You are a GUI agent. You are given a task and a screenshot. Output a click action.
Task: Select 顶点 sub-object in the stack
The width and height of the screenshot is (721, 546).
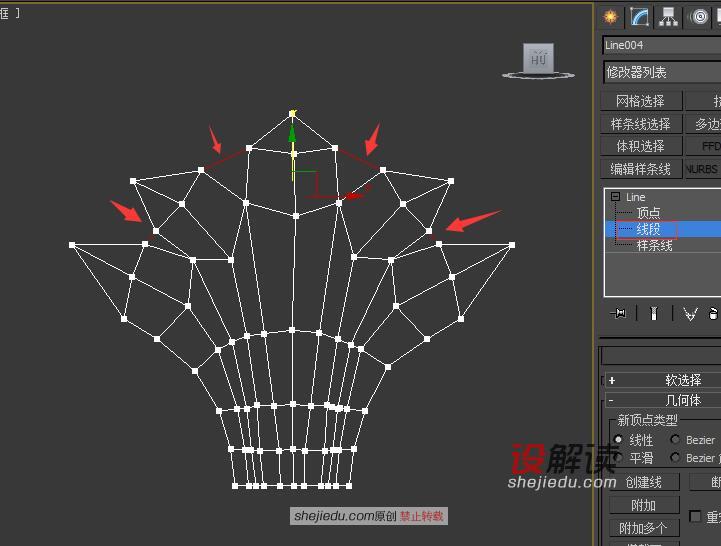tap(648, 213)
